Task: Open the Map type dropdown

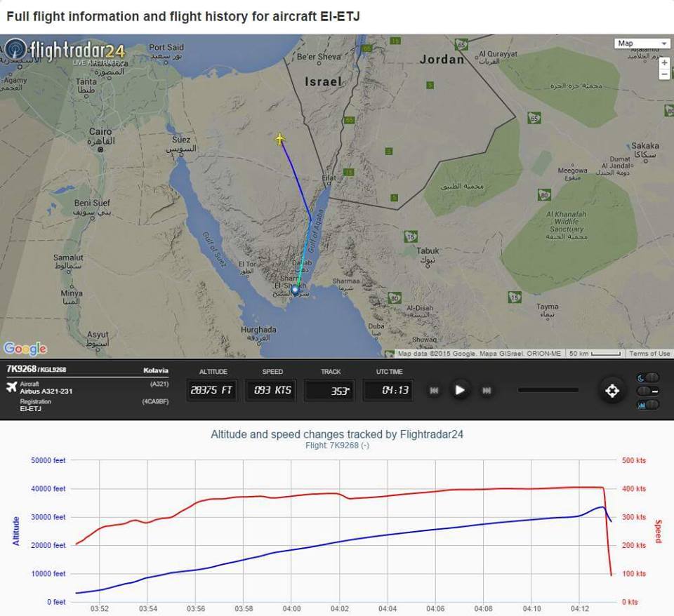Action: 642,43
